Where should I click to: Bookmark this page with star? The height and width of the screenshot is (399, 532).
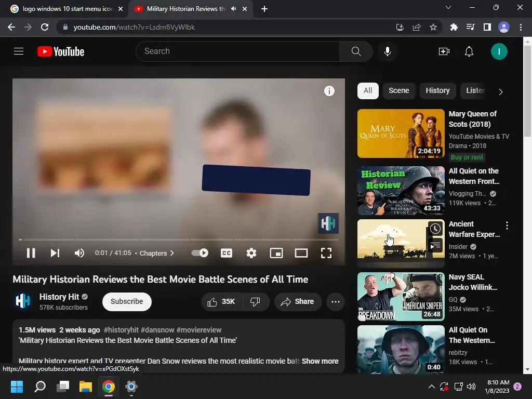coord(433,27)
